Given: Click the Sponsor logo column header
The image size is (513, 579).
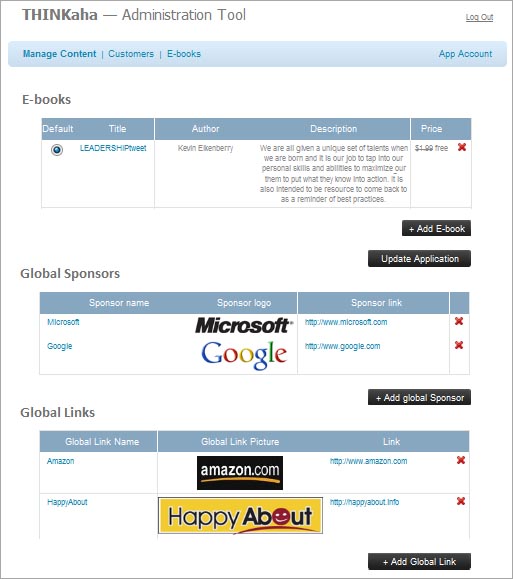Looking at the screenshot, I should pos(244,303).
